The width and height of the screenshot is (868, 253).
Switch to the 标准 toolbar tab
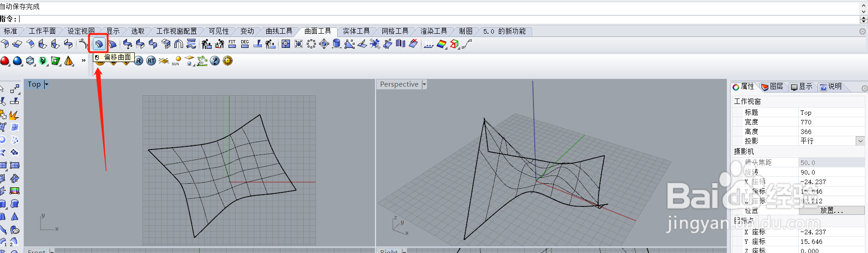point(10,31)
